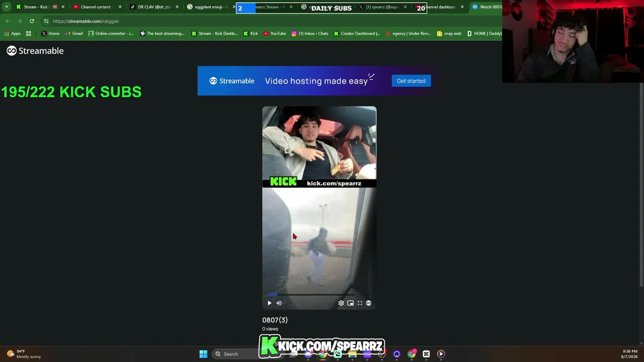Switch to the DR CLAV TikTok tab
644x362 pixels.
[x=153, y=7]
